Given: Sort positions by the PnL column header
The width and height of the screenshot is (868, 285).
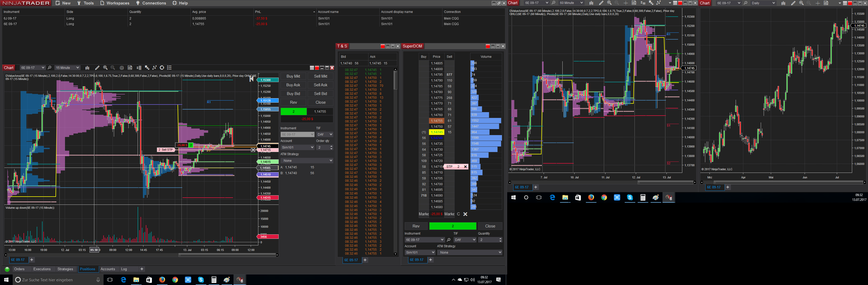Looking at the screenshot, I should [285, 12].
